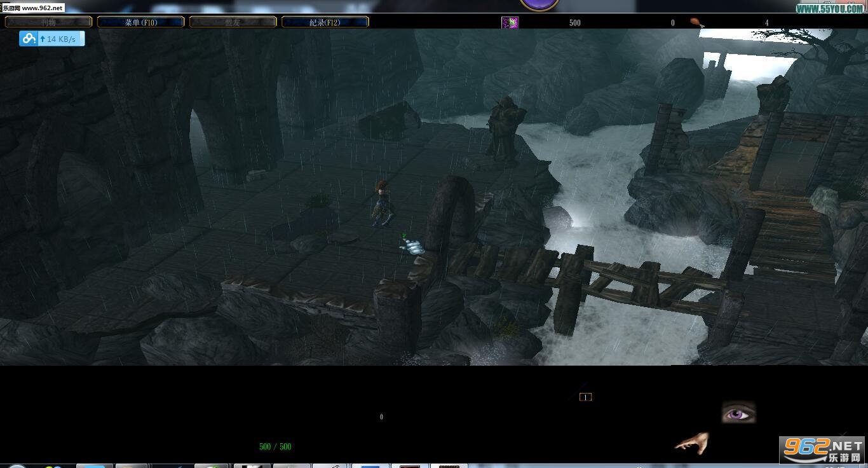Click the green 500 / 500 health text
The image size is (868, 468).
275,447
